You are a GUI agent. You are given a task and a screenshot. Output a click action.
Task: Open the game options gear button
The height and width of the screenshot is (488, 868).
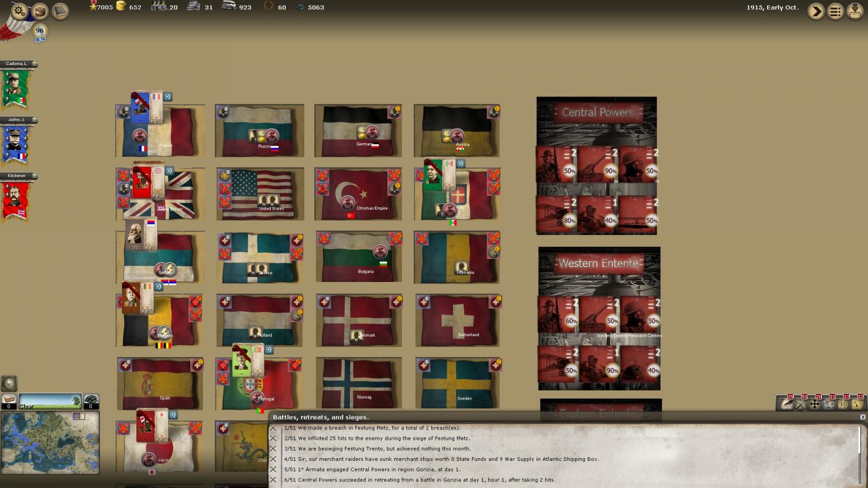pos(19,11)
